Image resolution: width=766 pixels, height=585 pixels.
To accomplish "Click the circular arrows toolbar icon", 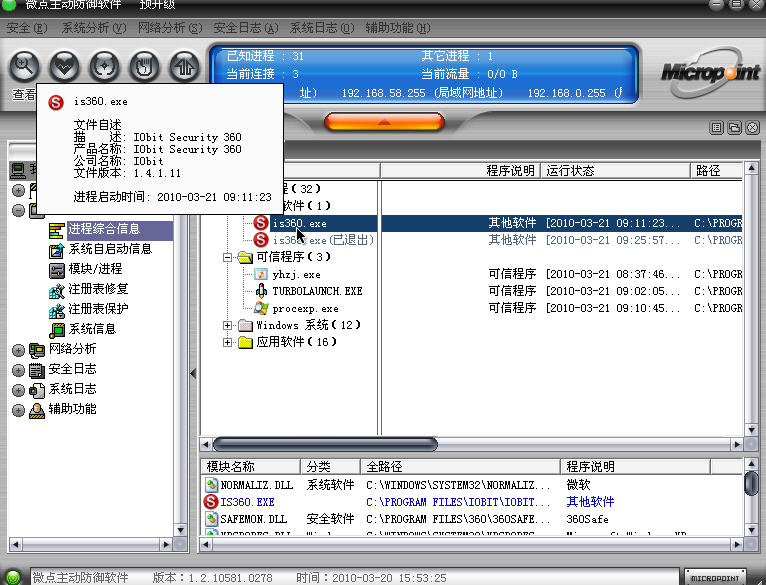I will click(x=105, y=65).
